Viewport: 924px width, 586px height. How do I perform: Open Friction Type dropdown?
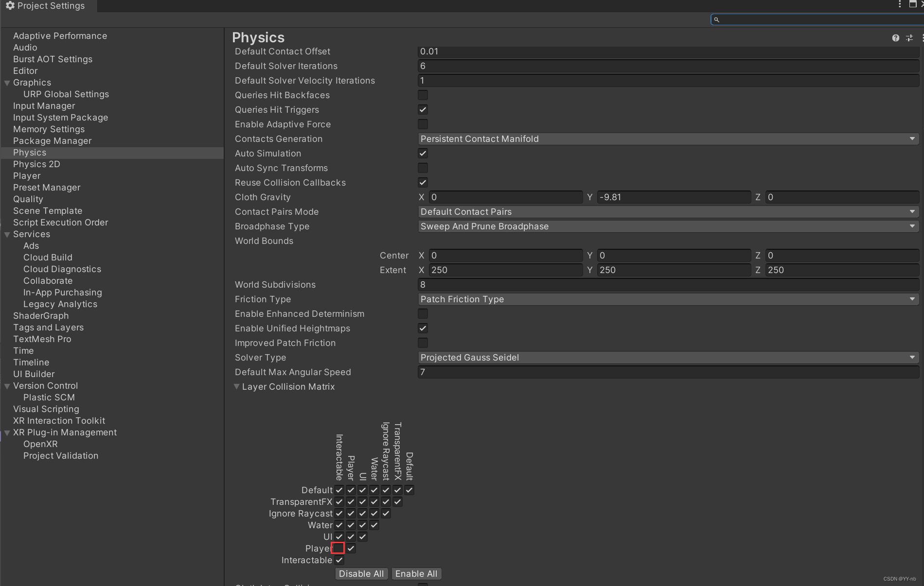pos(668,299)
